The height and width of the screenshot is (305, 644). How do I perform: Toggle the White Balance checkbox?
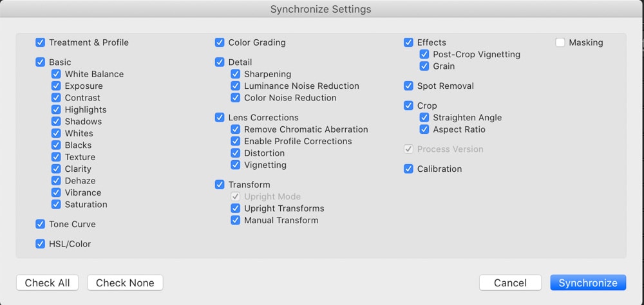coord(56,74)
